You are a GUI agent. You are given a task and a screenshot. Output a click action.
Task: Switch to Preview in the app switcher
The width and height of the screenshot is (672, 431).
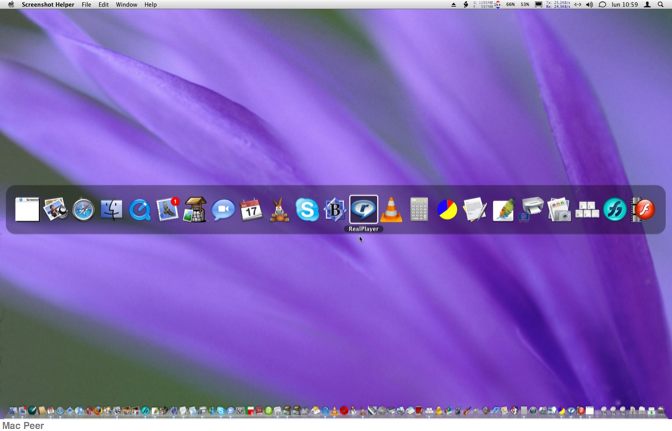click(x=55, y=210)
